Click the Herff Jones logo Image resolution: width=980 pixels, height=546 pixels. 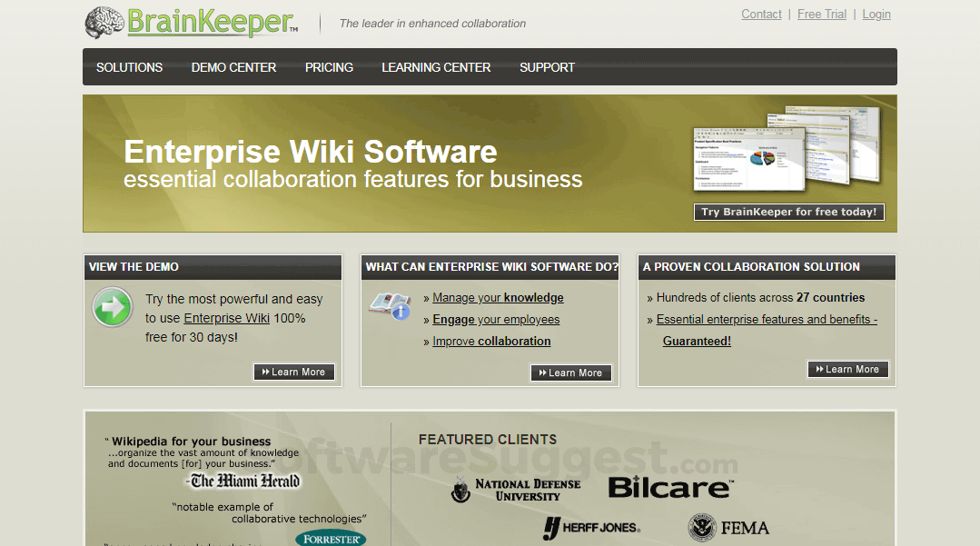pyautogui.click(x=591, y=527)
